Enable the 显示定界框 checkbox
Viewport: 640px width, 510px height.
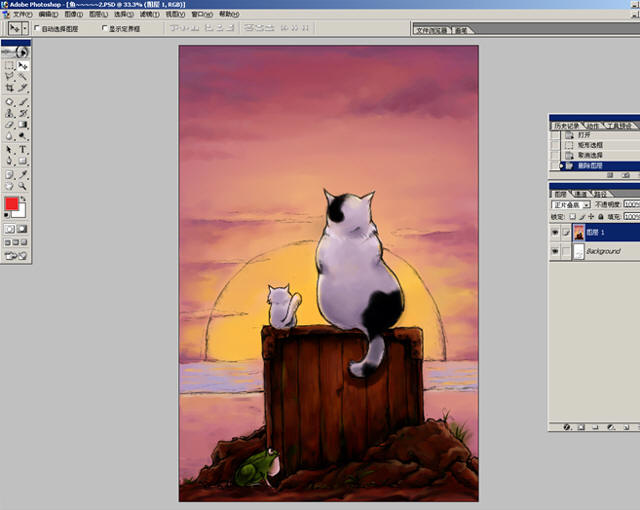[104, 28]
